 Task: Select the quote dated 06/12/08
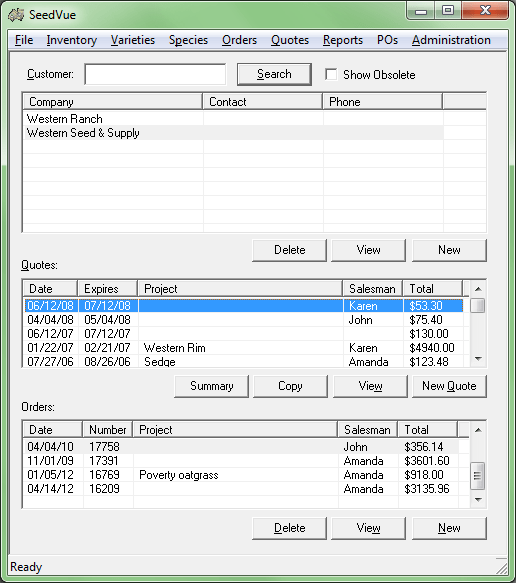tap(244, 306)
